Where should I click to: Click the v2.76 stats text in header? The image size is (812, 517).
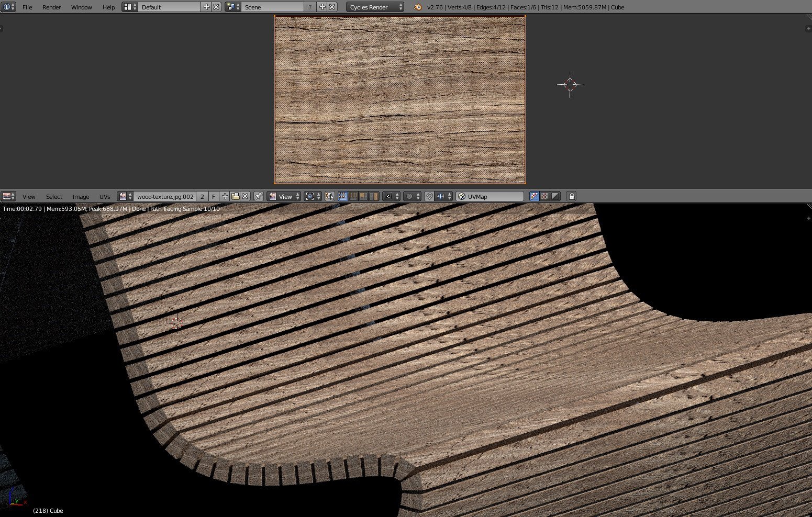pyautogui.click(x=526, y=7)
